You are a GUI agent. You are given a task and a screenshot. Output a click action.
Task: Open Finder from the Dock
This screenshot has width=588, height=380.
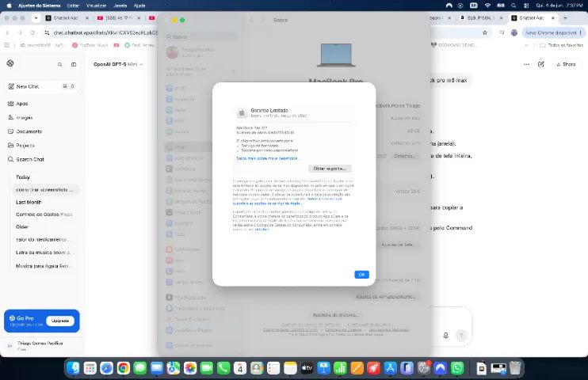73,368
